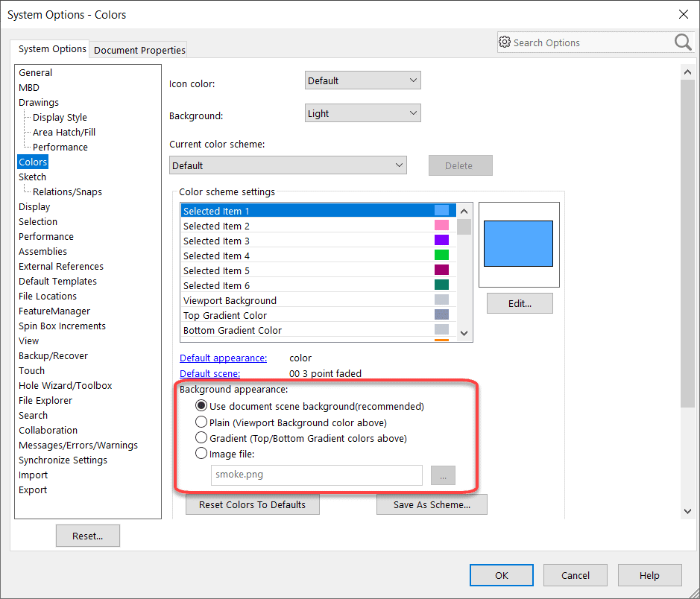This screenshot has height=599, width=700.
Task: Select Hole Wizard/Toolbox in tree
Action: (x=65, y=385)
